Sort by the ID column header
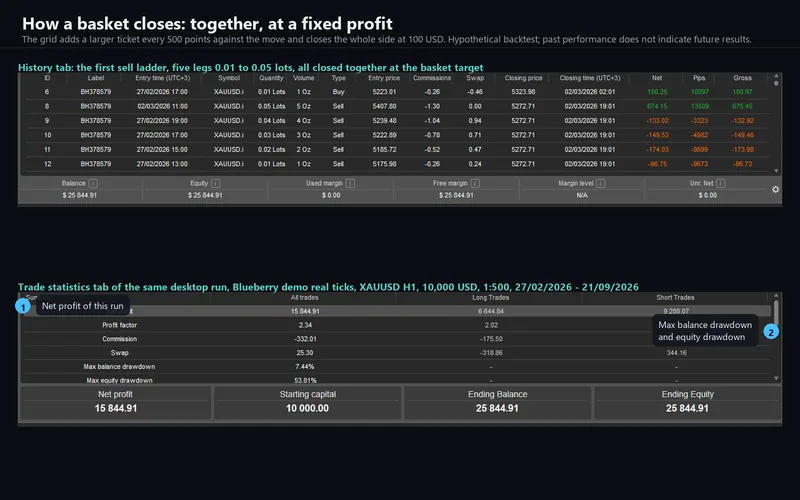 [x=47, y=78]
